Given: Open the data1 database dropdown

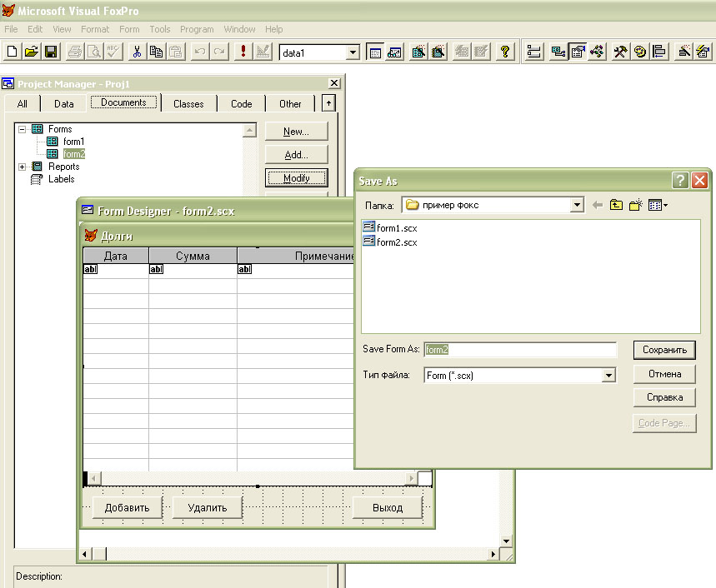Looking at the screenshot, I should [x=353, y=52].
